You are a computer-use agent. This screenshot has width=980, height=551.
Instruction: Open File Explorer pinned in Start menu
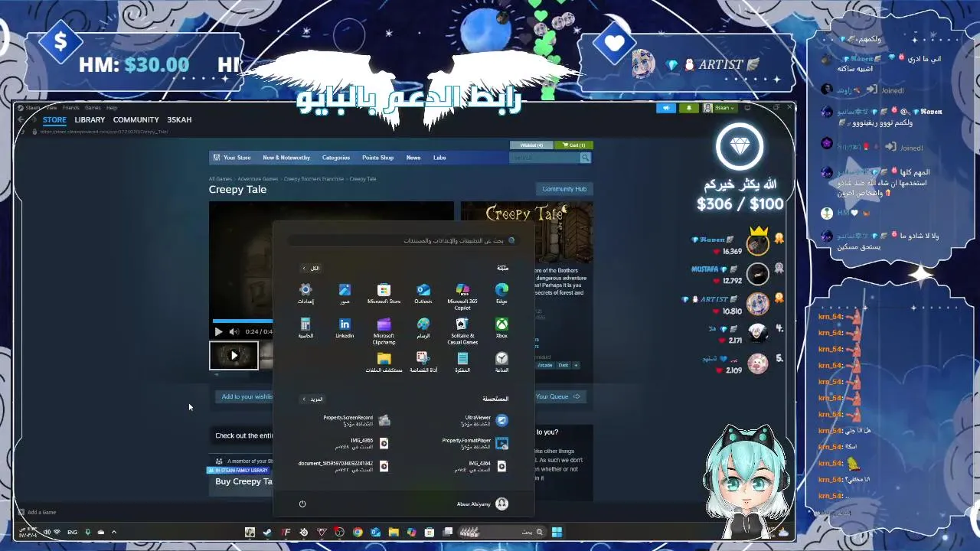[384, 363]
